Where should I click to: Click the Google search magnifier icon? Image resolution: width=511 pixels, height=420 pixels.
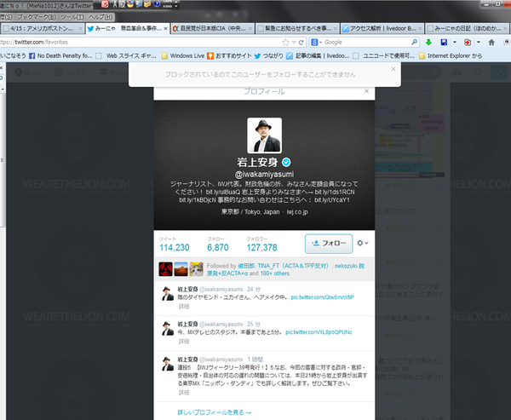(x=414, y=42)
